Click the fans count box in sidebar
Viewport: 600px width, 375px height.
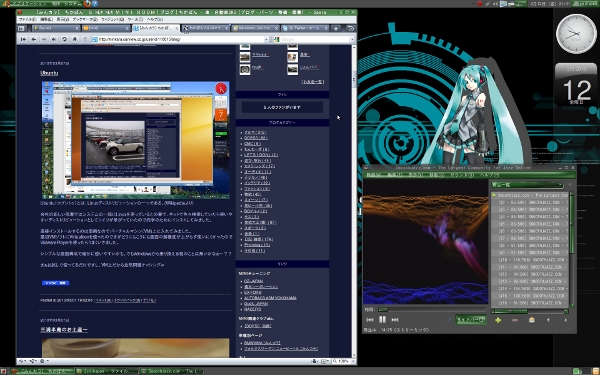tap(282, 108)
